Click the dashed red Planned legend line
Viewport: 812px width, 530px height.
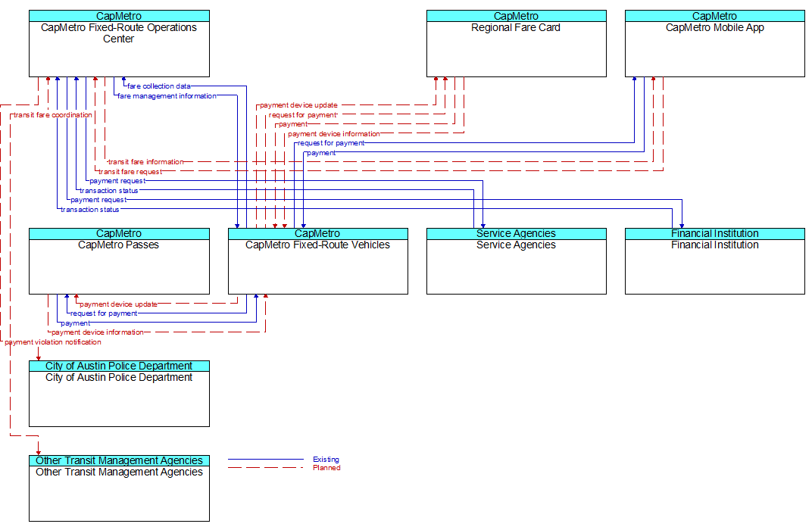tap(266, 468)
